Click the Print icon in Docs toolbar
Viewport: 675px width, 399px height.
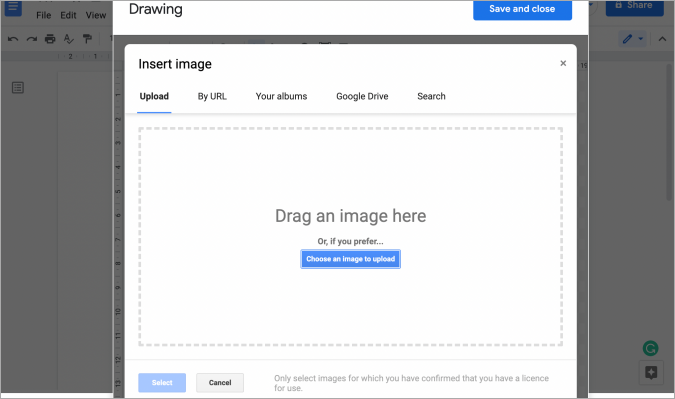pyautogui.click(x=50, y=39)
